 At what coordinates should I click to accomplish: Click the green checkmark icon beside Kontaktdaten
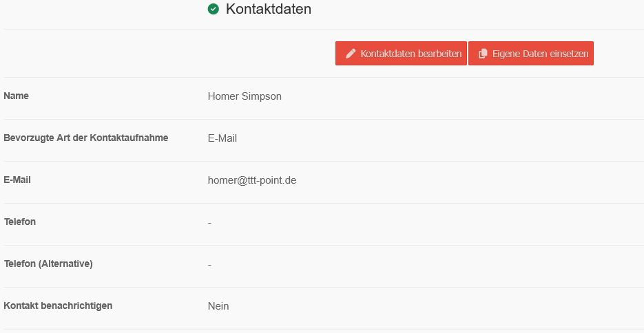coord(214,9)
